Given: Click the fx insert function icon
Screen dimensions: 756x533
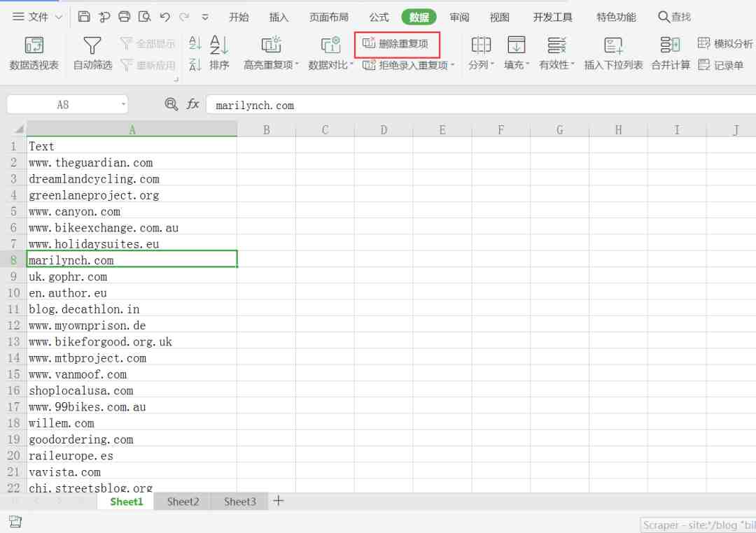Looking at the screenshot, I should coord(193,104).
